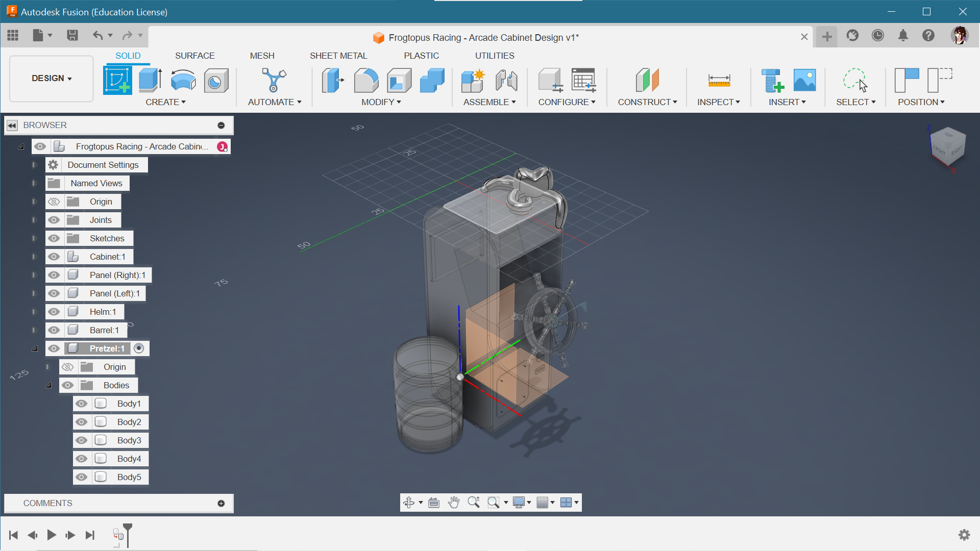Select the Hole tool
Screen dimensions: 980x551
216,80
